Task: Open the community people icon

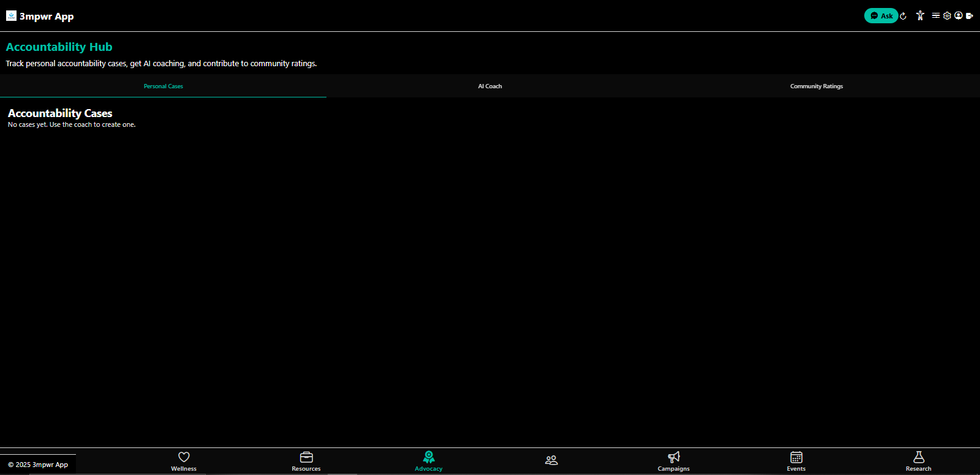Action: (x=551, y=460)
